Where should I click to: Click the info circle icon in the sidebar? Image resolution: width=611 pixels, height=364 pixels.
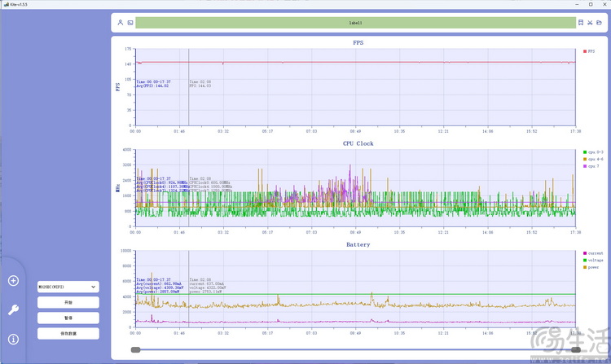(13, 339)
